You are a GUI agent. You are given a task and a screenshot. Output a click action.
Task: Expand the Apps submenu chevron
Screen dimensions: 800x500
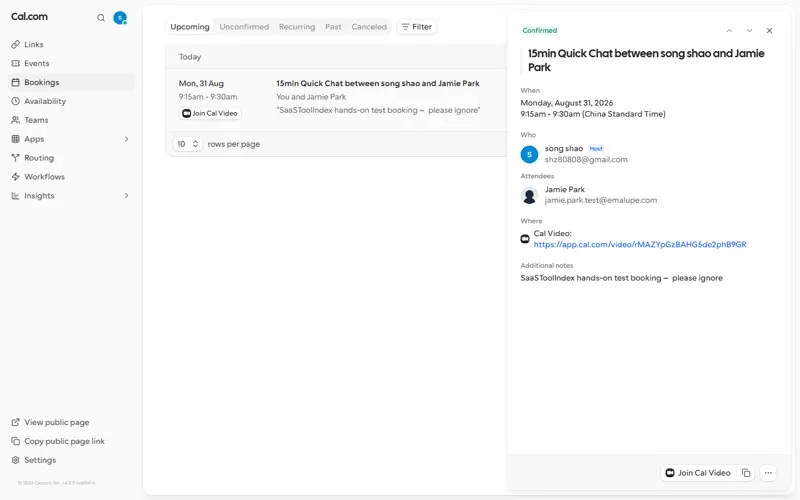(x=127, y=139)
